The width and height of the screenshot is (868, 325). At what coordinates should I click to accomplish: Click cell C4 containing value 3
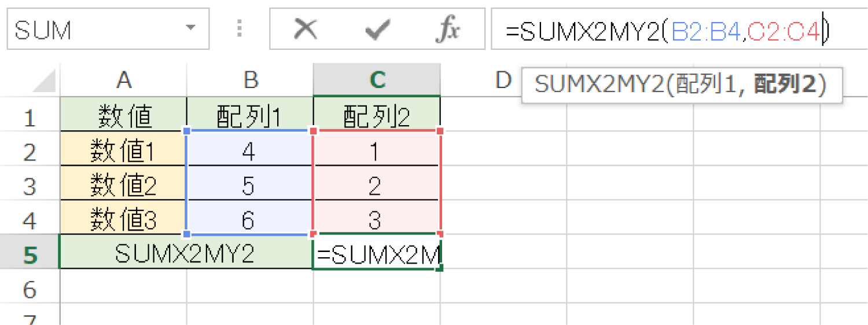click(x=377, y=220)
